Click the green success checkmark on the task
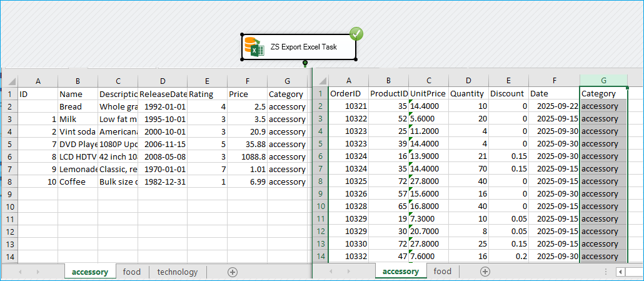 356,34
